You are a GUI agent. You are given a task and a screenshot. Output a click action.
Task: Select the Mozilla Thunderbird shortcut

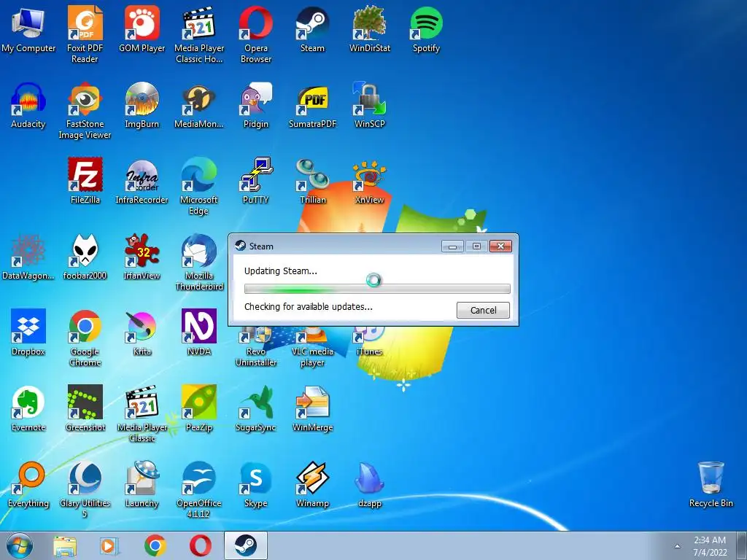(199, 262)
